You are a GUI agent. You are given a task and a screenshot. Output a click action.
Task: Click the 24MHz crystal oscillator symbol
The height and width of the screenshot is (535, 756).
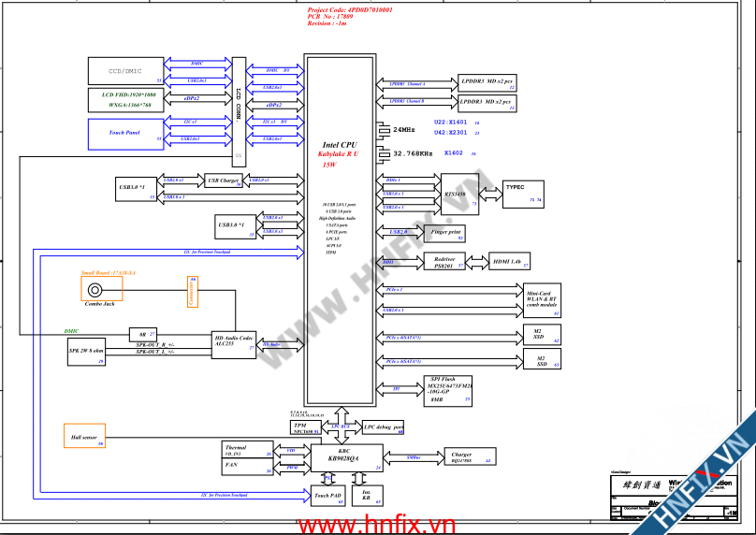(382, 129)
